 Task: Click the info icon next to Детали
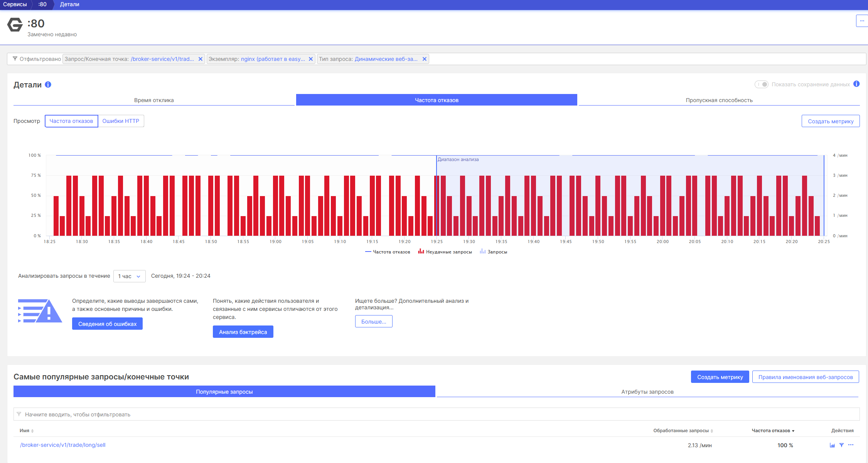[48, 84]
